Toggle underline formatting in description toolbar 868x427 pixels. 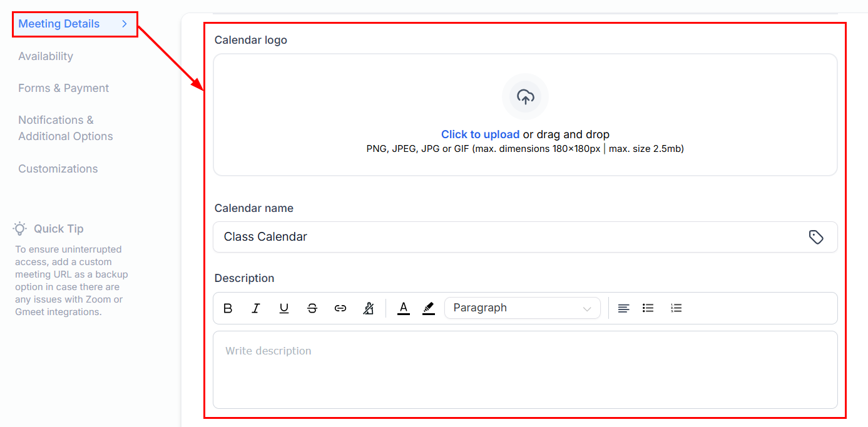(284, 308)
